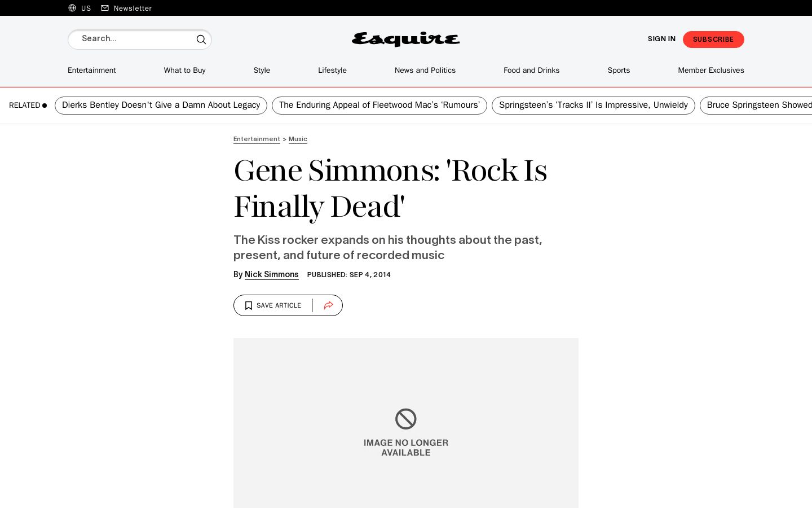Open Dierks Bentley related article
The width and height of the screenshot is (812, 508).
161,106
